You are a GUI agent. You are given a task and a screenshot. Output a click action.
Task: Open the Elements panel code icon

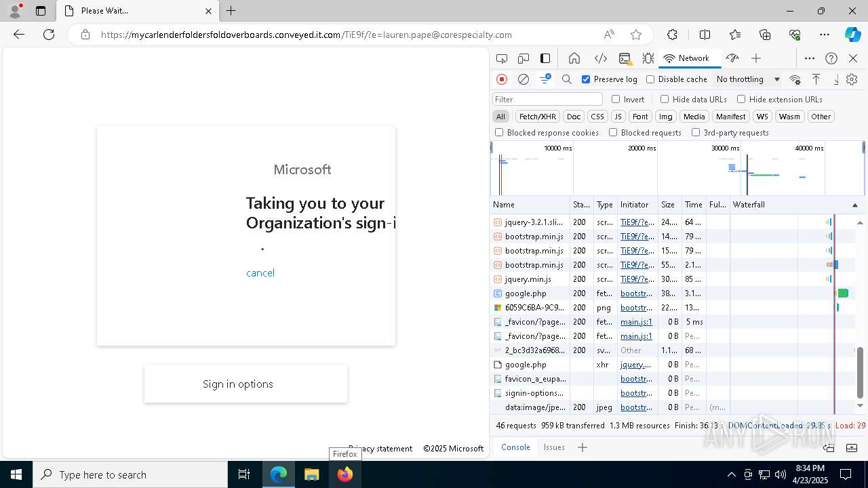[600, 58]
